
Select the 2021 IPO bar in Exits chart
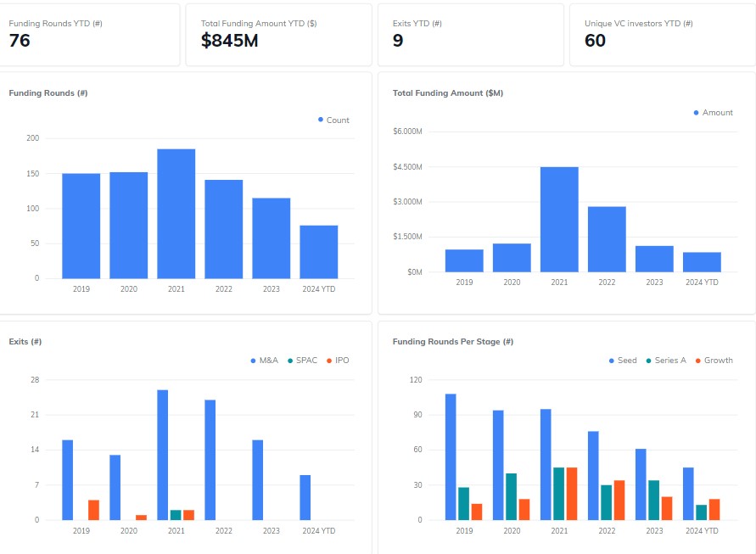coord(189,515)
